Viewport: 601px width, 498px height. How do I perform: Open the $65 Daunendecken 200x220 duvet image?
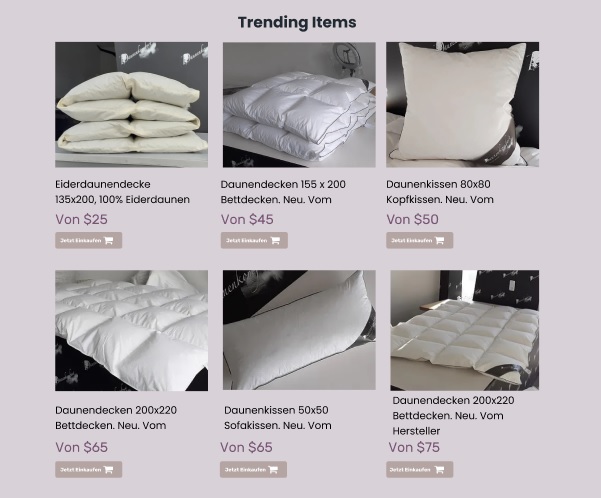point(131,330)
